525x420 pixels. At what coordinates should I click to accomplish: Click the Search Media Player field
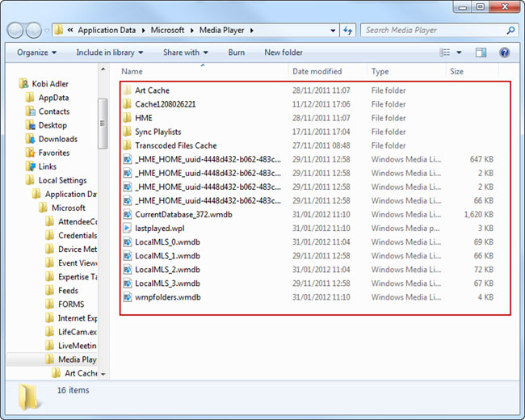pyautogui.click(x=432, y=31)
